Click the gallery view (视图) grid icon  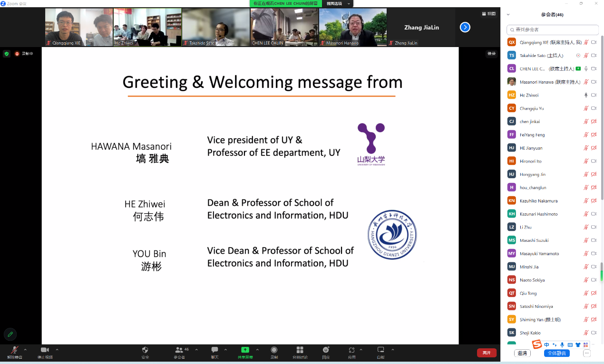click(484, 14)
